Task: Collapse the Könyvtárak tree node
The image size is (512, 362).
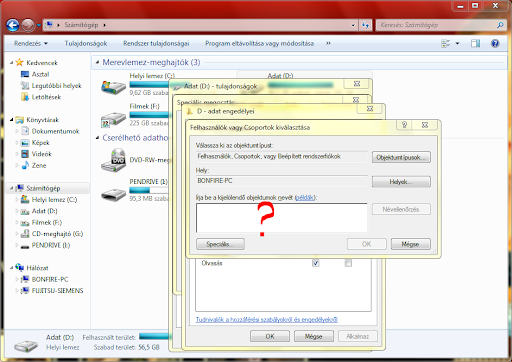Action: pyautogui.click(x=12, y=120)
